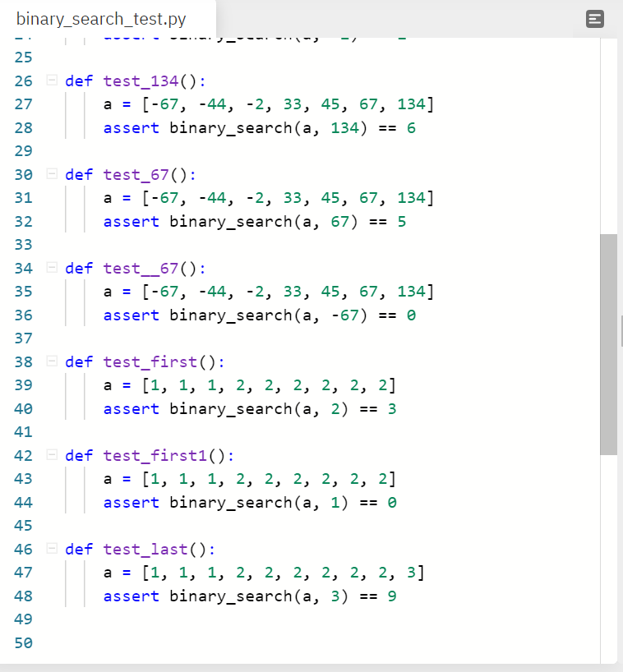
Task: Click assert keyword on line 40
Action: click(x=132, y=409)
